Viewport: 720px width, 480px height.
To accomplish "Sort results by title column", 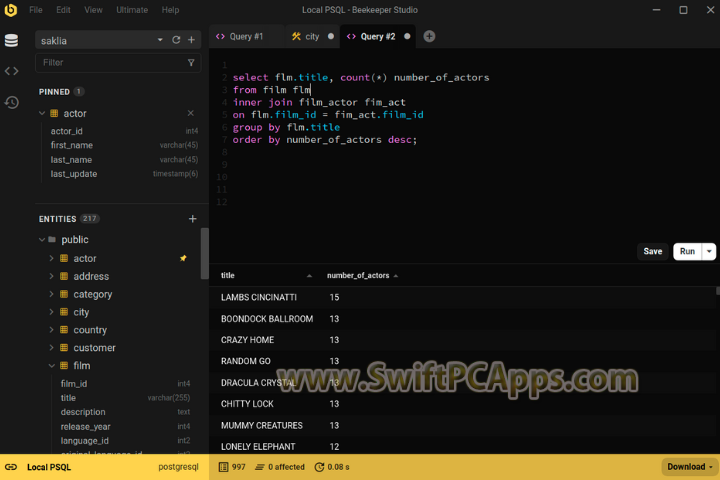I will pyautogui.click(x=266, y=276).
